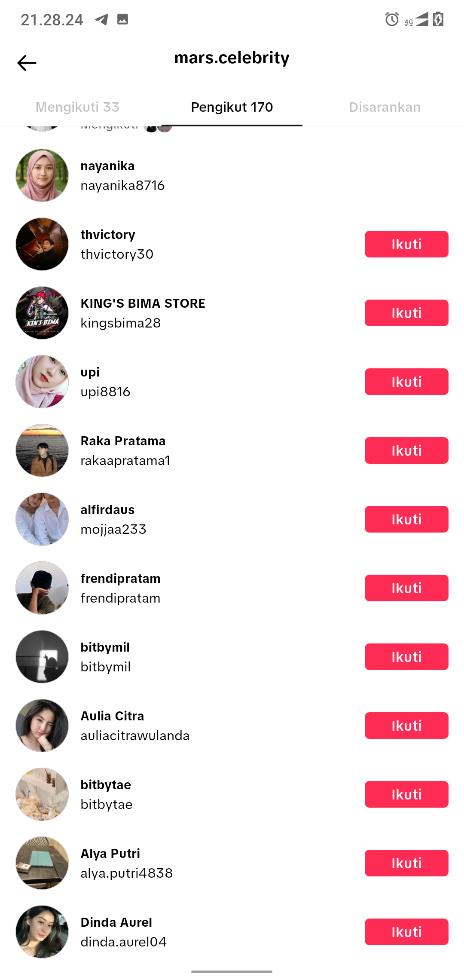Switch to the Mengikuti 33 tab
Image resolution: width=464 pixels, height=980 pixels.
(77, 107)
